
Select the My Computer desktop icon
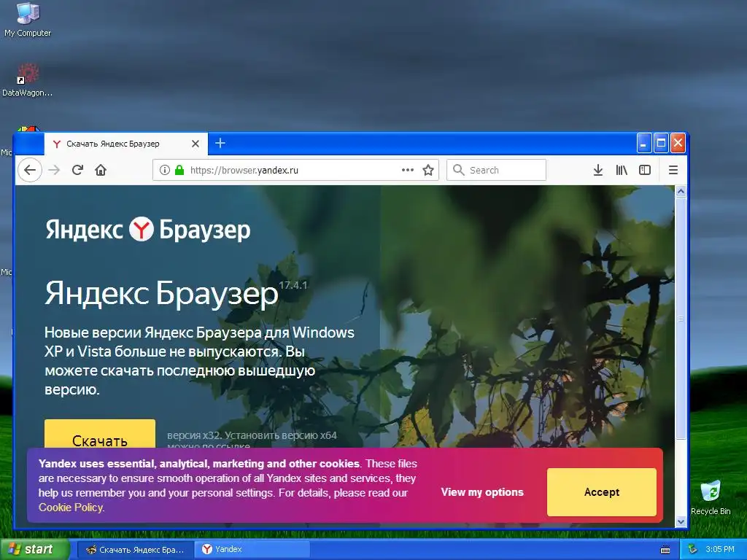tap(28, 20)
